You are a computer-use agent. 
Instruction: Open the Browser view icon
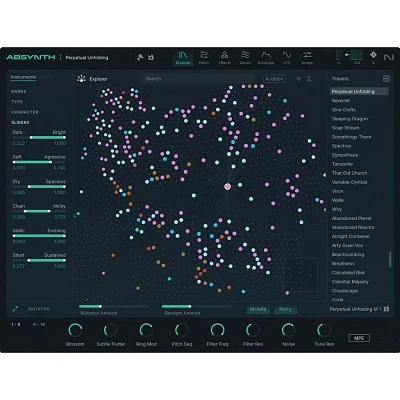pos(183,57)
